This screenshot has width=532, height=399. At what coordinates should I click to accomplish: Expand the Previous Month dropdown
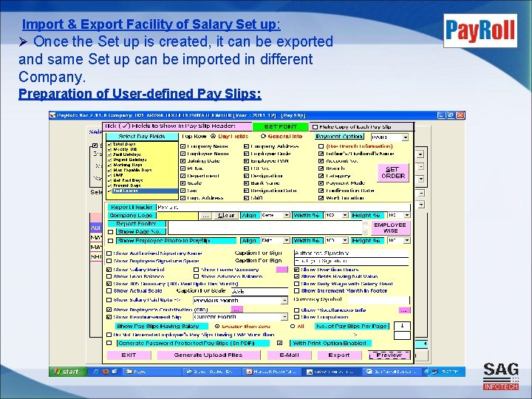coord(284,301)
